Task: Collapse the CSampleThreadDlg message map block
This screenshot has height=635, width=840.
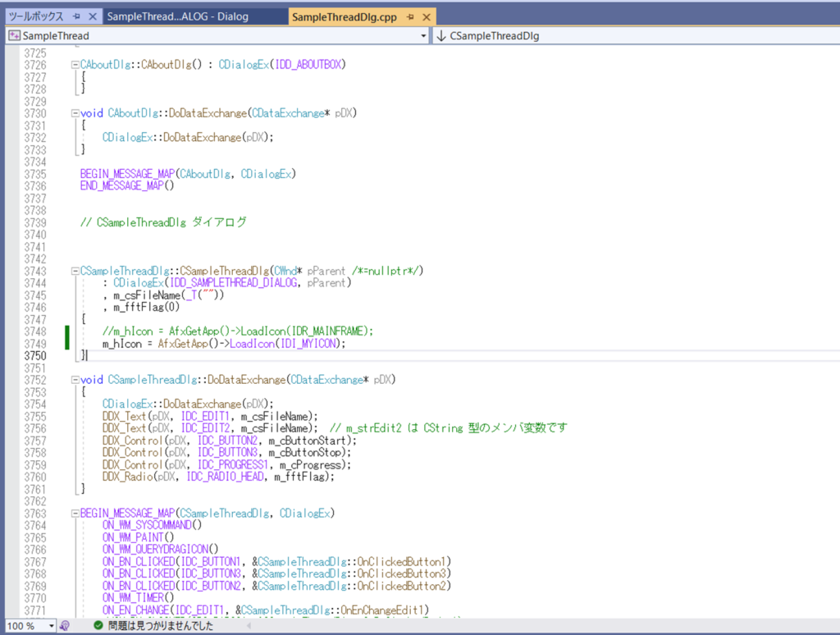Action: click(x=75, y=514)
